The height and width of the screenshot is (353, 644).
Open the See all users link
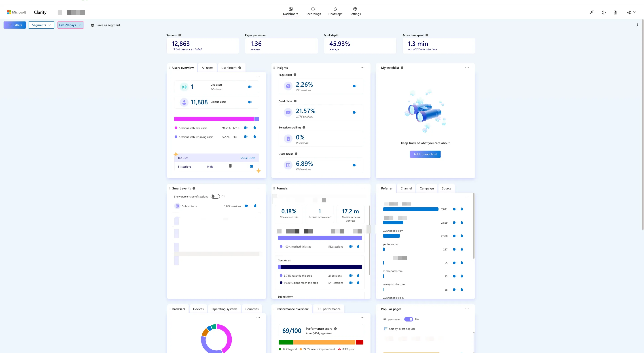pyautogui.click(x=248, y=158)
